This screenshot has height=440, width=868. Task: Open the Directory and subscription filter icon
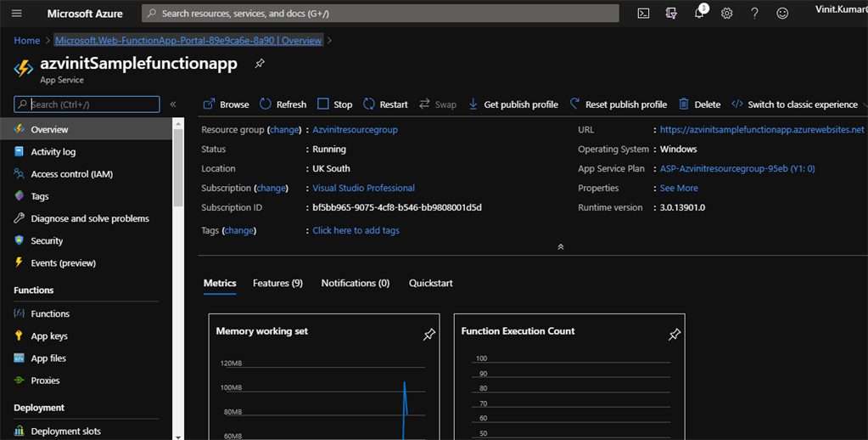coord(671,14)
